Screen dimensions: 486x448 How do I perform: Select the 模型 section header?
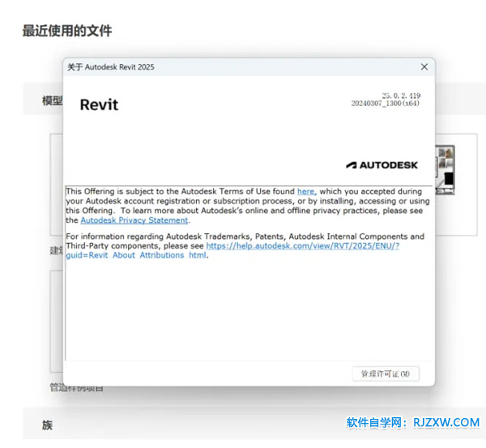tap(53, 100)
